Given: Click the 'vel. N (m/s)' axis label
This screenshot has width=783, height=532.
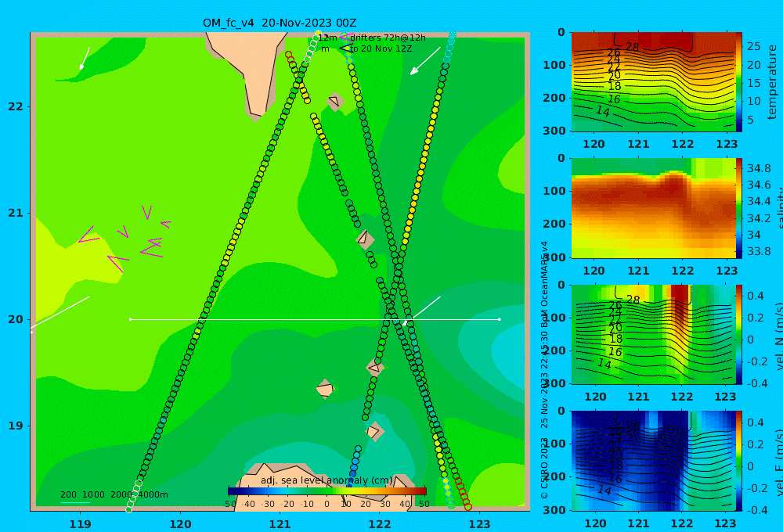Looking at the screenshot, I should coord(779,336).
